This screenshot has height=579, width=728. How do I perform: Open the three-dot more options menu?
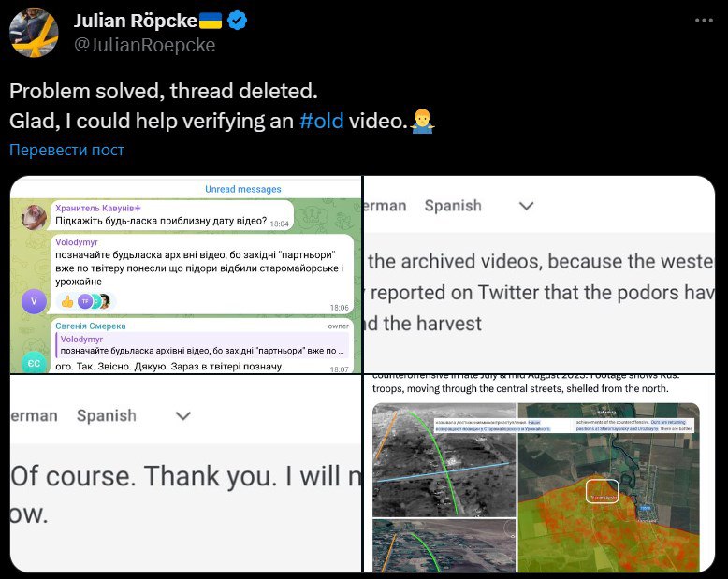pyautogui.click(x=704, y=21)
